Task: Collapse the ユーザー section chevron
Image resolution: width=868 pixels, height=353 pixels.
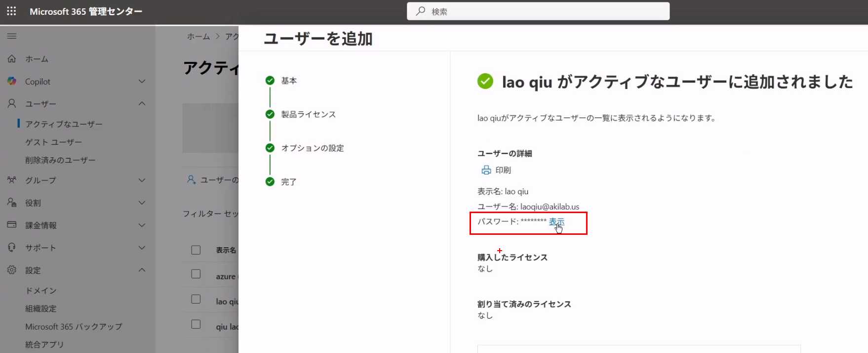Action: coord(142,104)
